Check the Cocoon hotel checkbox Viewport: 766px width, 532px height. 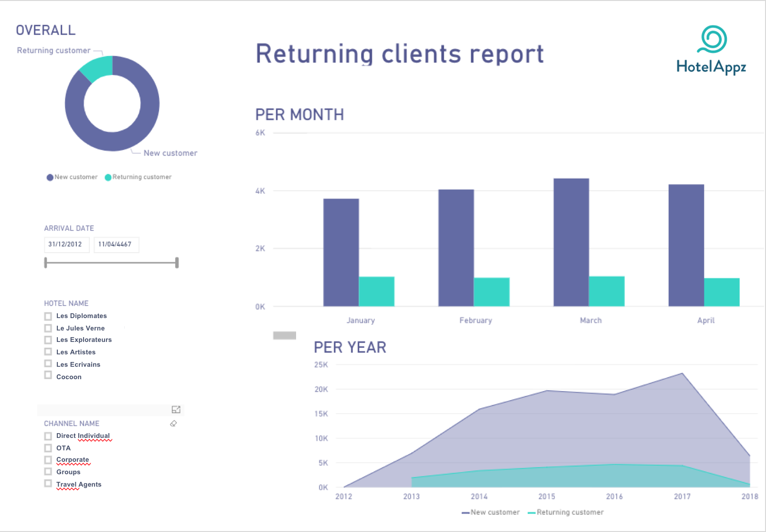(48, 375)
